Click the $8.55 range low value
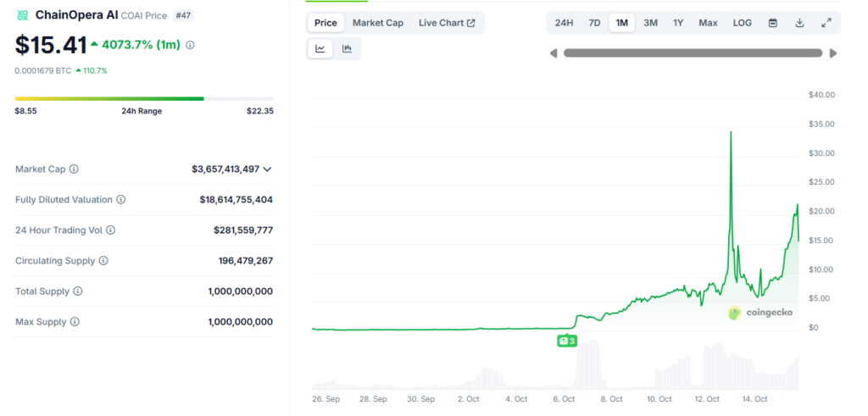 (x=26, y=111)
